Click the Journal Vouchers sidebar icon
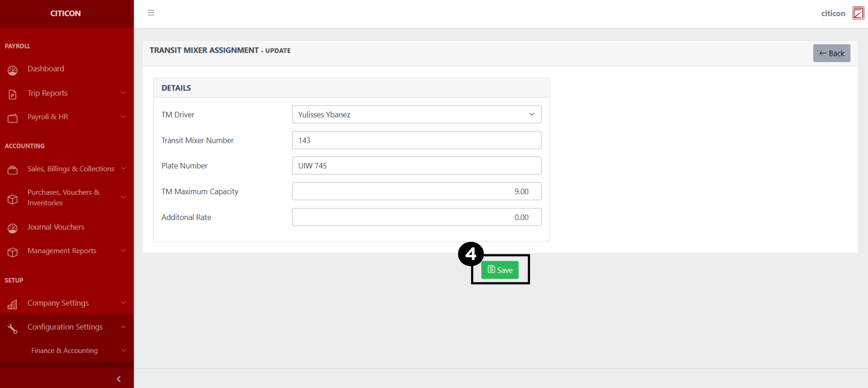This screenshot has height=388, width=868. click(x=12, y=228)
